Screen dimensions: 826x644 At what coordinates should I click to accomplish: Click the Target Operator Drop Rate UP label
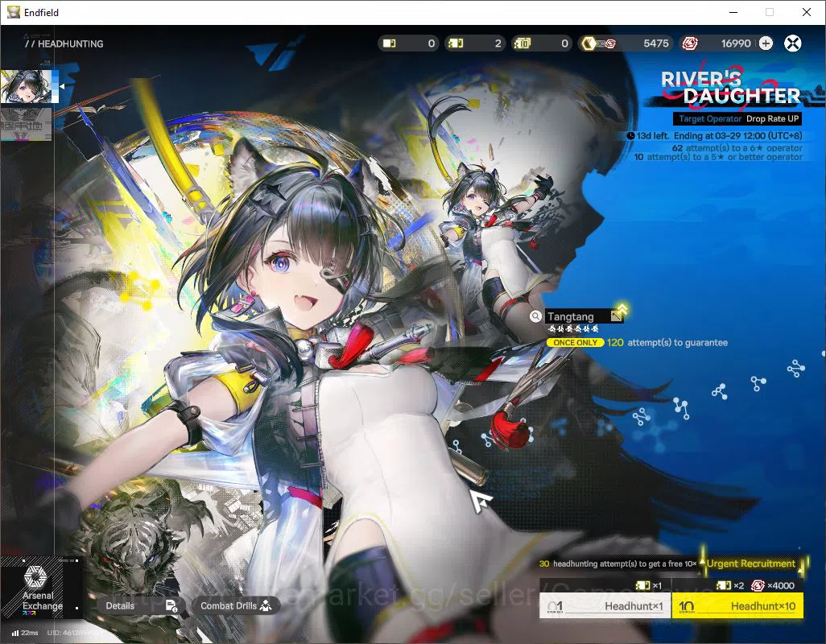pyautogui.click(x=738, y=119)
